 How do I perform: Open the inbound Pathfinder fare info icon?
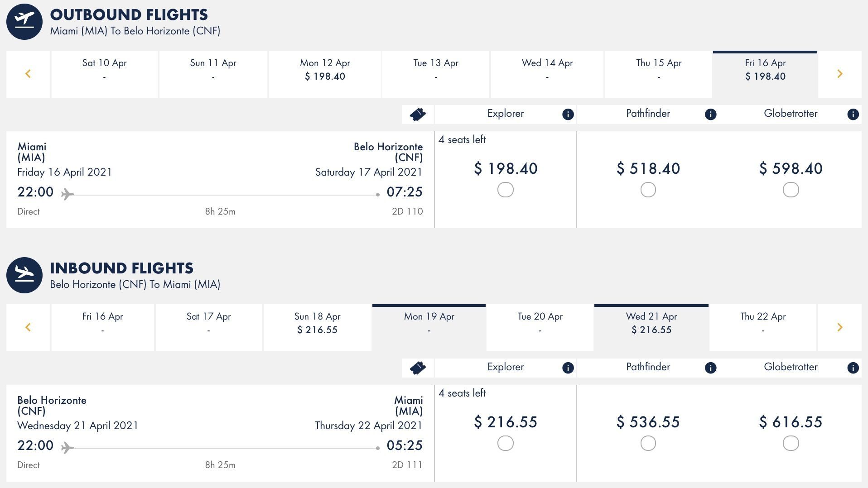click(710, 368)
